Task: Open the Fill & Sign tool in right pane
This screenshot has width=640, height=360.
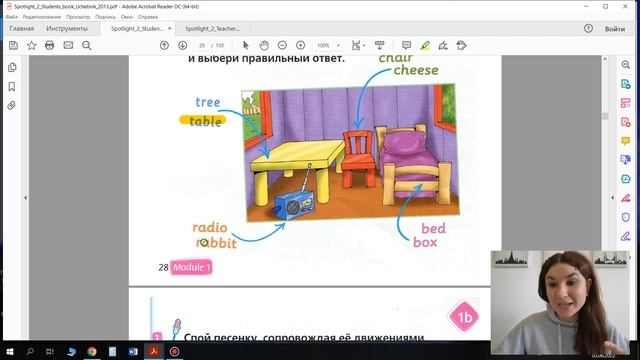Action: [626, 198]
